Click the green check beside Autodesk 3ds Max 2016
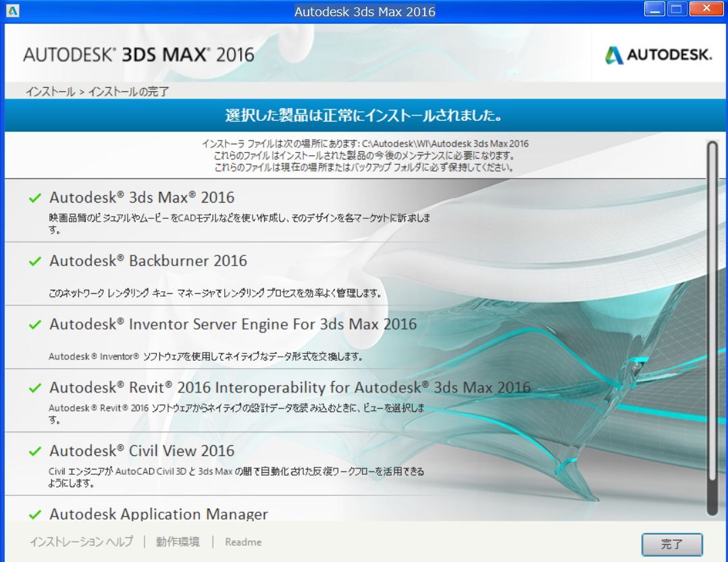728x562 pixels. point(35,198)
